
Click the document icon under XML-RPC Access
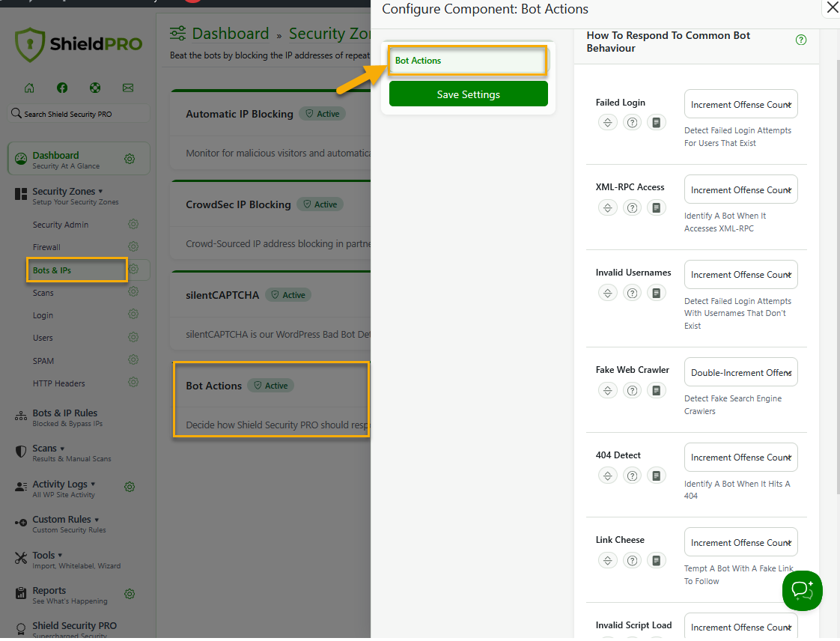[657, 208]
